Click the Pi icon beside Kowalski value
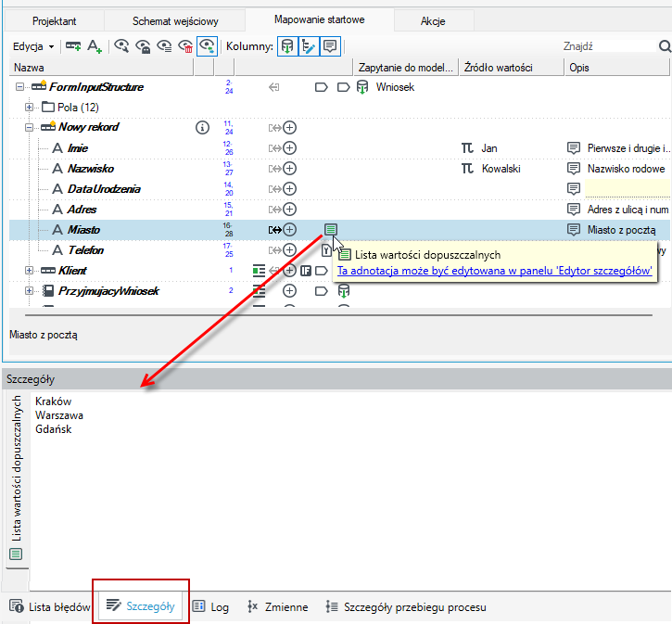The width and height of the screenshot is (672, 624). coord(467,169)
